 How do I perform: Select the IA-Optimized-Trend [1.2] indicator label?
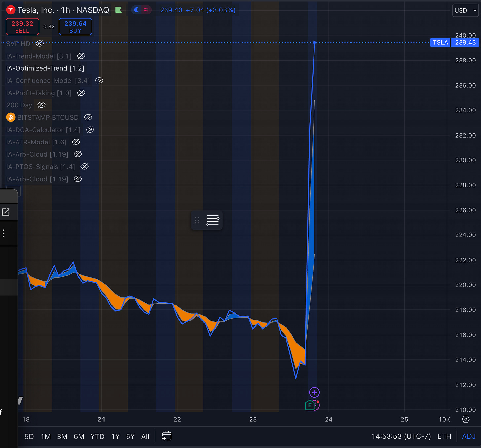(x=45, y=68)
